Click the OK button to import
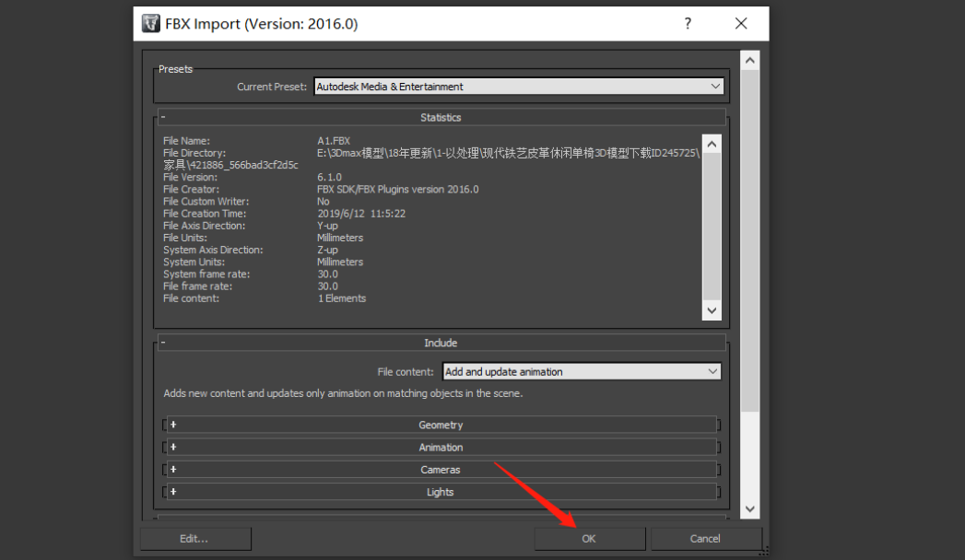Viewport: 965px width, 560px height. (x=589, y=539)
